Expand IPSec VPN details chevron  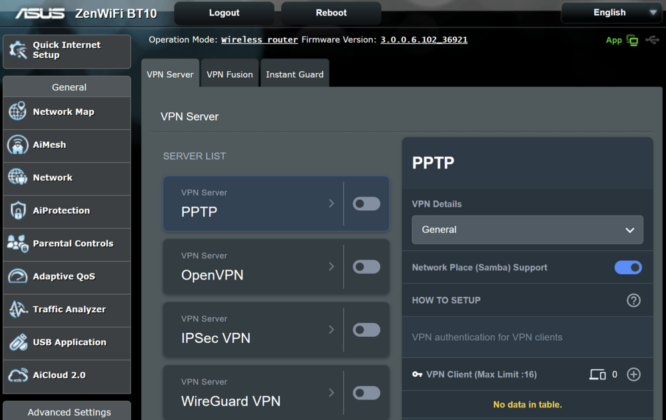click(x=331, y=330)
